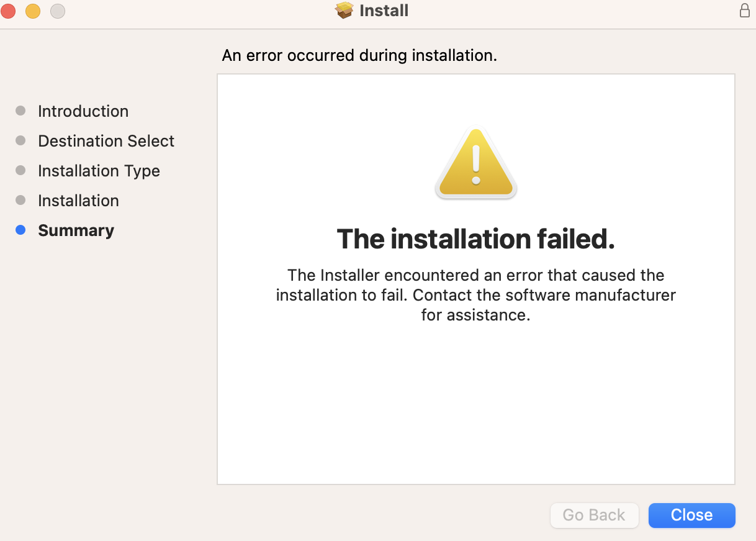Click the lock icon at top right
756x541 pixels.
pos(744,10)
